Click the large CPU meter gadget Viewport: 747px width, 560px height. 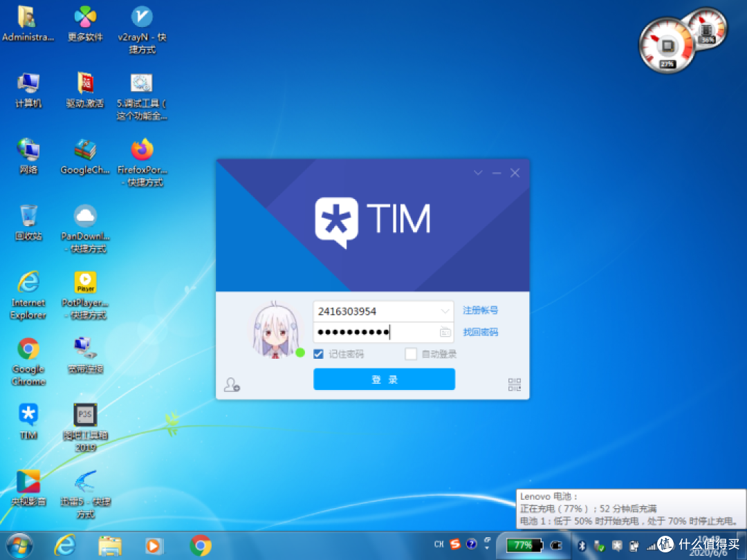[667, 45]
